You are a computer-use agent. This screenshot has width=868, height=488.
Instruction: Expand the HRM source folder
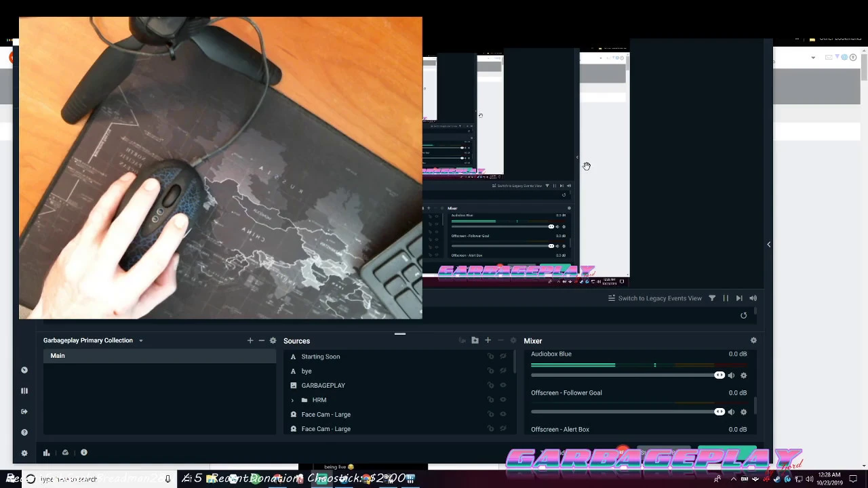point(292,400)
